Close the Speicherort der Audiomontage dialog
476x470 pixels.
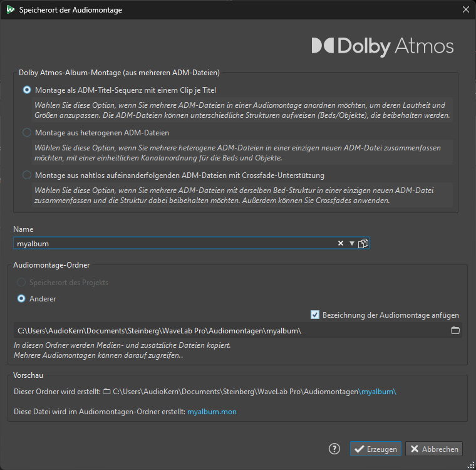click(x=466, y=10)
